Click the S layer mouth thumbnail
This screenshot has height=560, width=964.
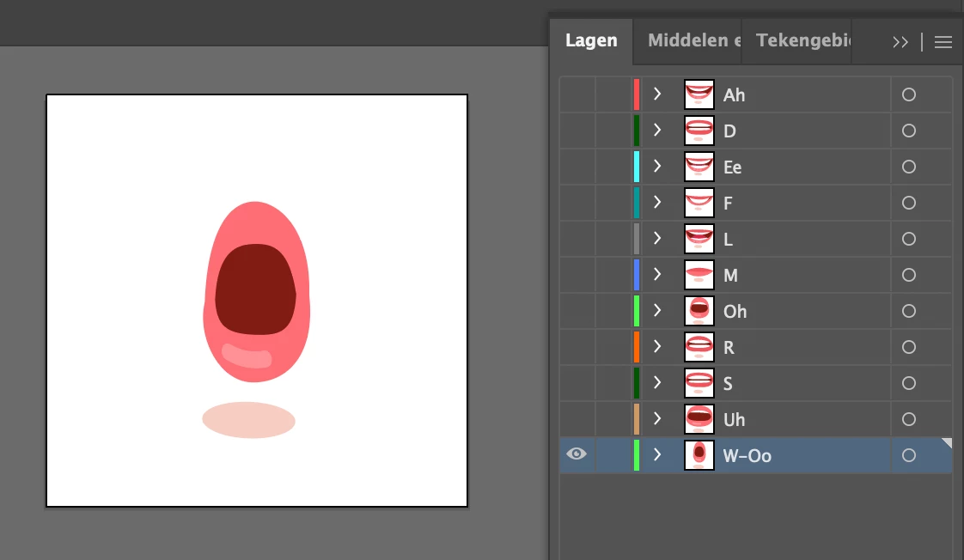coord(699,383)
